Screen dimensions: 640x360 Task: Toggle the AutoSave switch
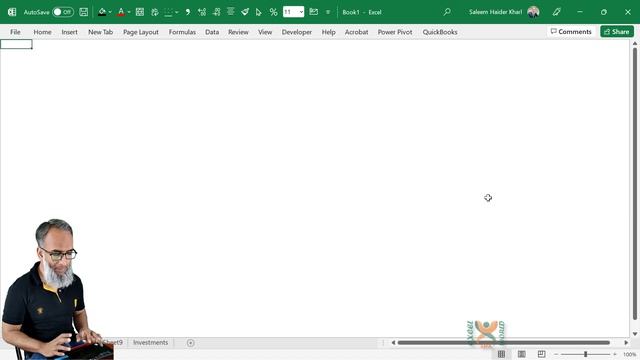click(63, 12)
